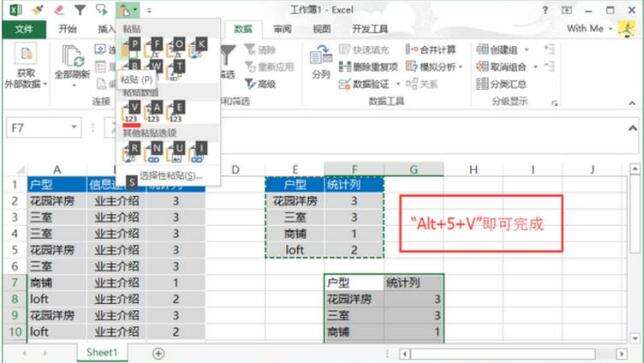Click the paste clipboard button in quick access toolbar
This screenshot has width=644, height=363.
124,10
